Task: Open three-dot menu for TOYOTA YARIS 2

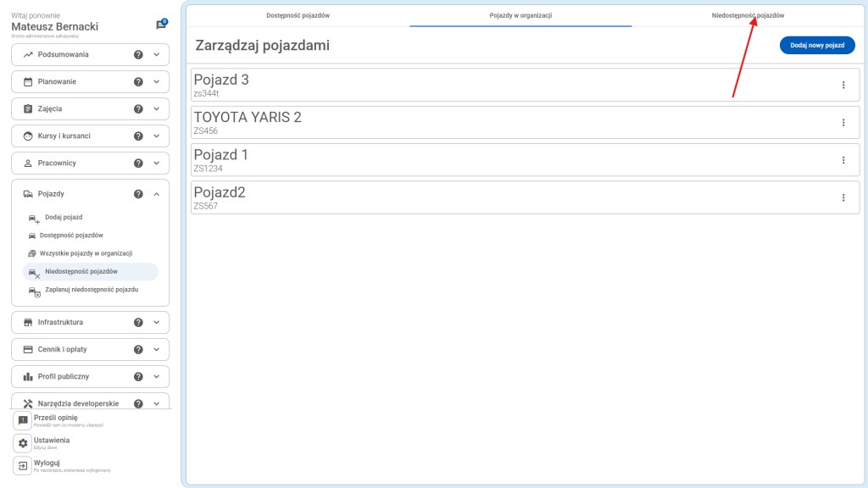Action: coord(843,123)
